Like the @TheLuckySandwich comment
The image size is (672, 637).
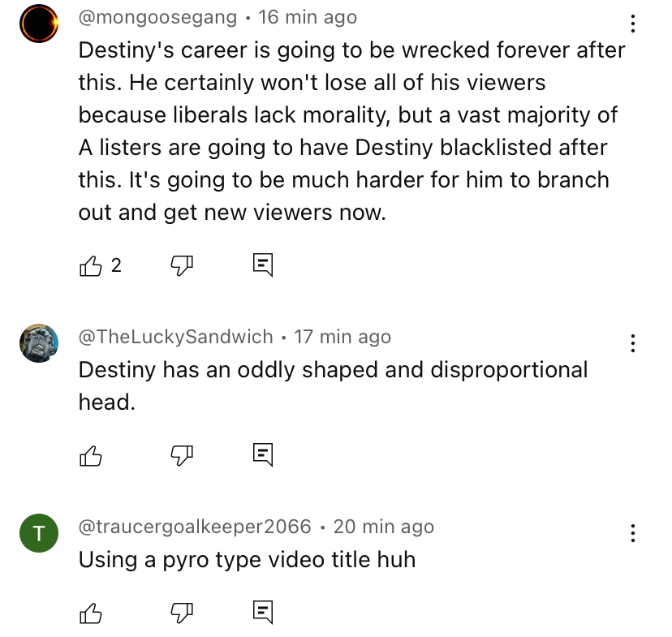point(90,455)
